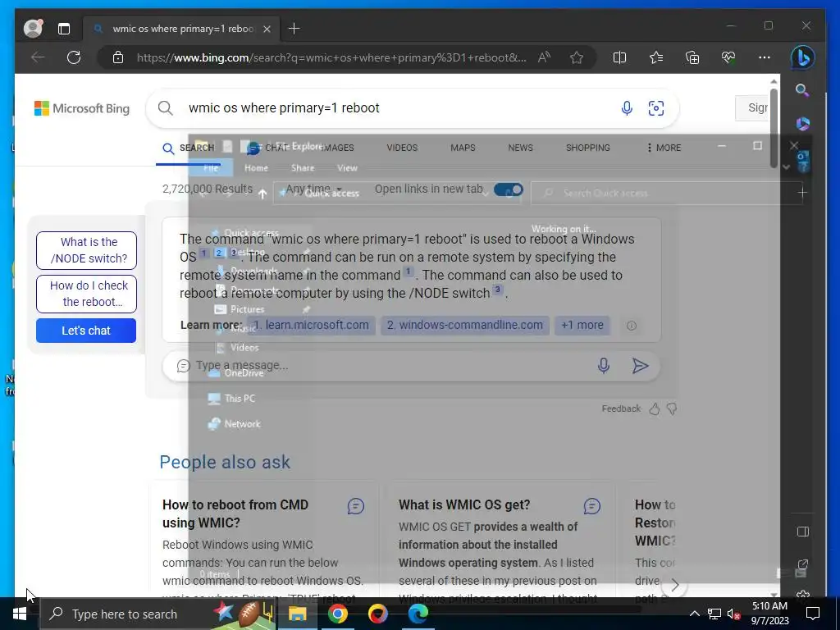Image resolution: width=840 pixels, height=630 pixels.
Task: Click the Bing visual search camera icon
Action: (x=656, y=108)
